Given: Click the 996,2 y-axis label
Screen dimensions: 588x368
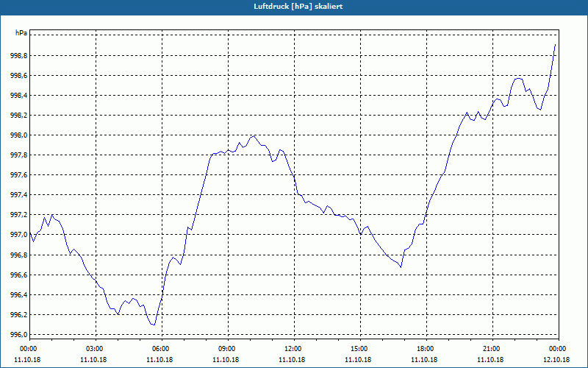Looking at the screenshot, I should (18, 315).
